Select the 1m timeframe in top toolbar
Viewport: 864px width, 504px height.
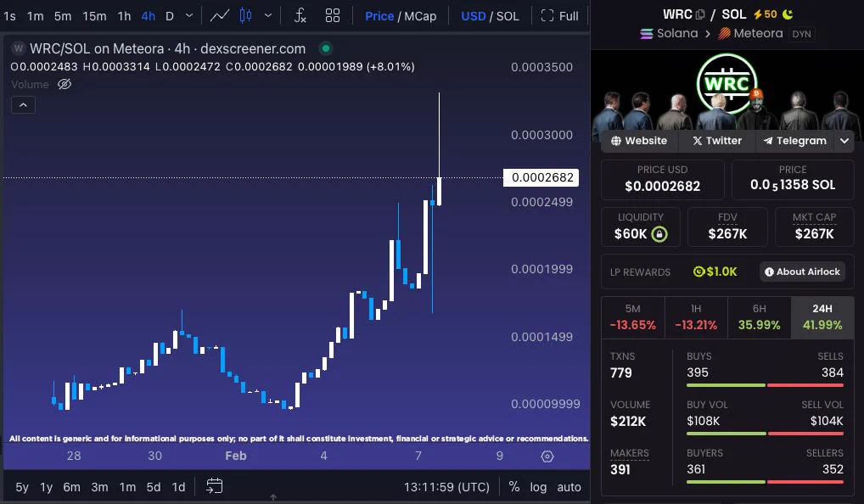point(36,16)
